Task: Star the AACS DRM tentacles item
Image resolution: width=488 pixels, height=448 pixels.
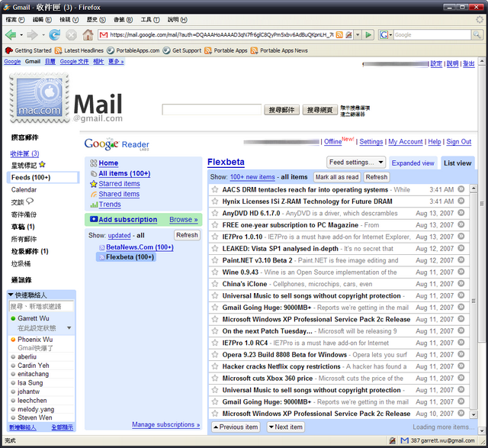Action: coord(215,189)
